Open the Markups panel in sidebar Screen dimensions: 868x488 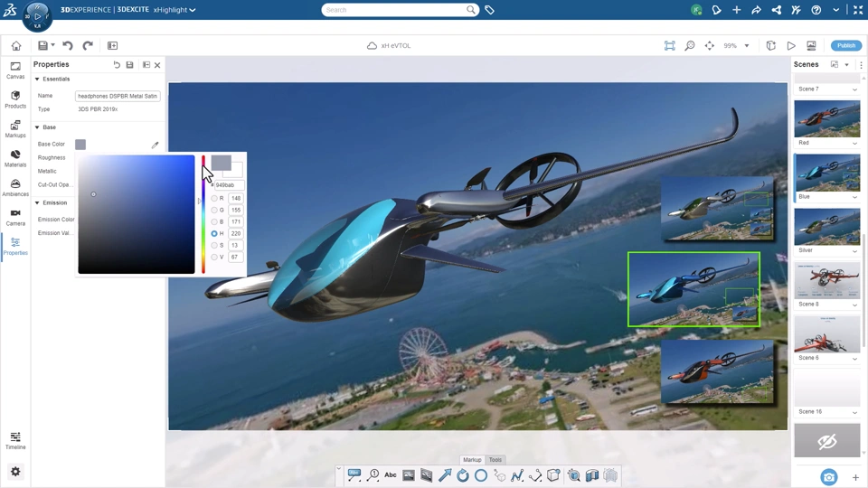15,129
